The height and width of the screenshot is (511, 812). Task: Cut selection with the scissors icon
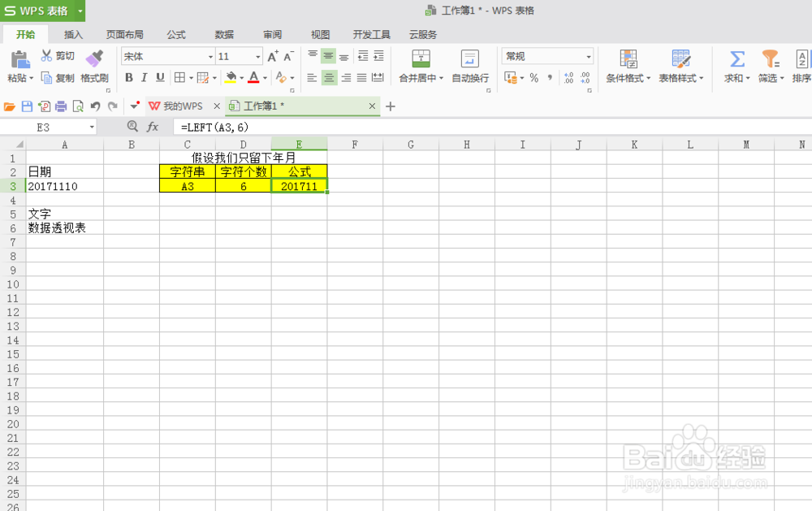point(46,55)
